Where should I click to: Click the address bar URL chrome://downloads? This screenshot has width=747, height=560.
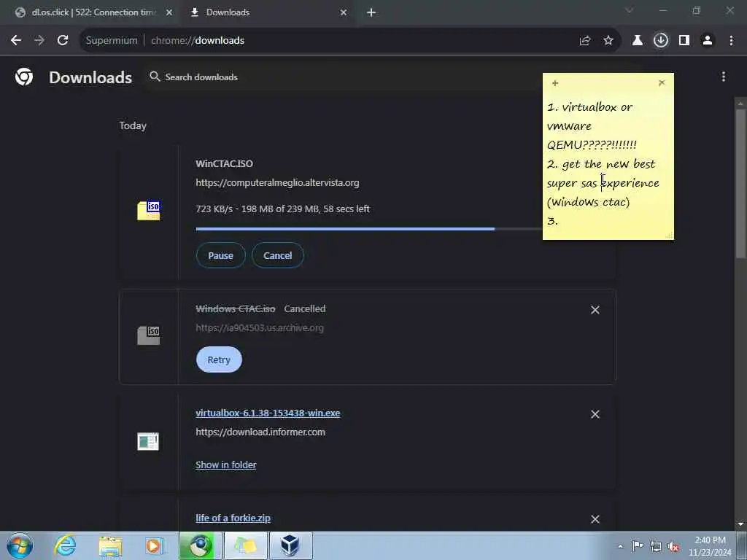198,41
